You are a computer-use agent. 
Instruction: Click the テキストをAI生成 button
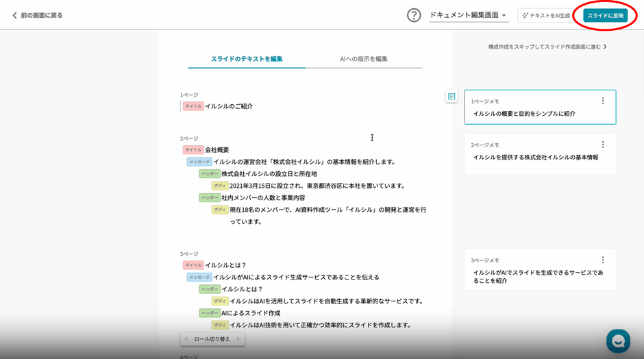click(545, 15)
